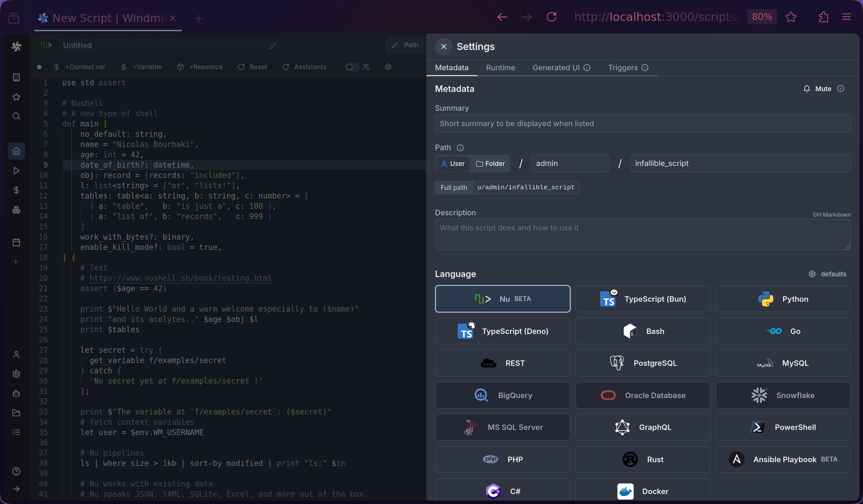Click the editor settings gear in toolbar
This screenshot has width=863, height=504.
(x=388, y=67)
